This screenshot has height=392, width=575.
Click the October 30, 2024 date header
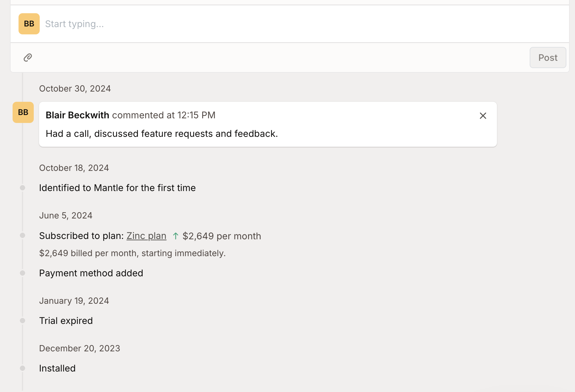point(75,89)
